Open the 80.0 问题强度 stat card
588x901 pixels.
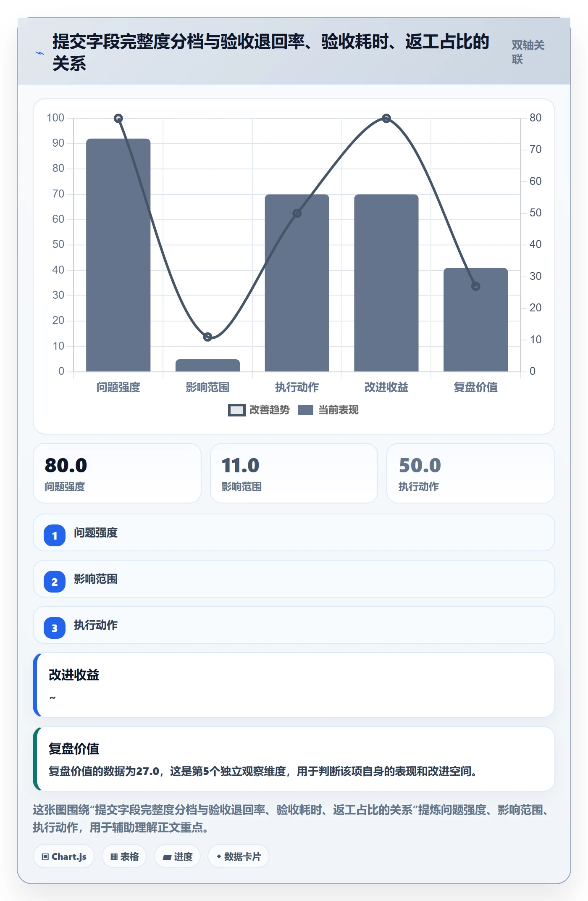pyautogui.click(x=117, y=473)
